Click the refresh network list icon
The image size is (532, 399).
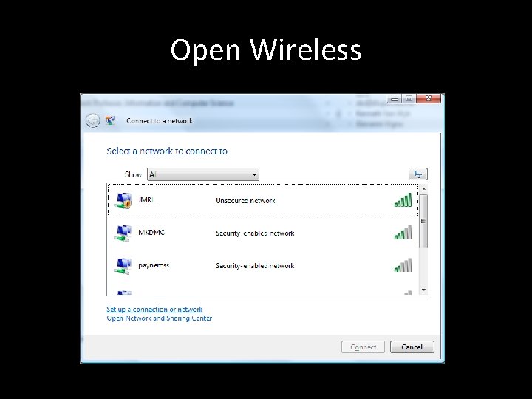(418, 174)
